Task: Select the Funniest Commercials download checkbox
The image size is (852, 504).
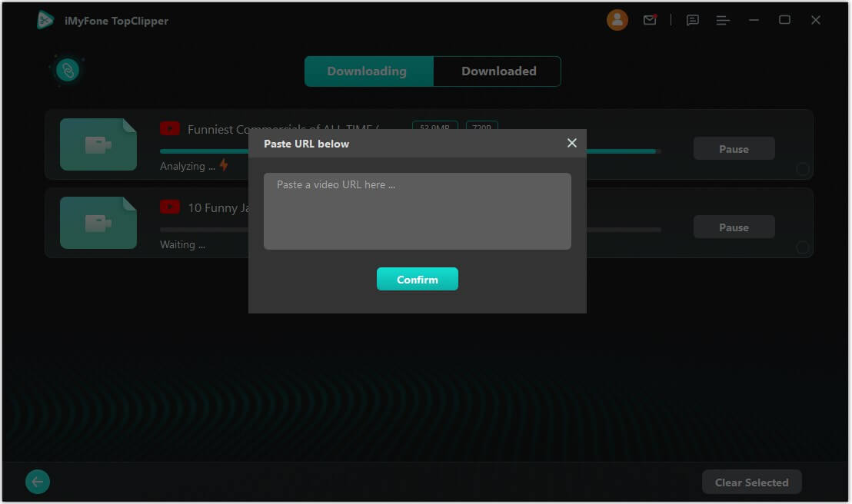Action: click(x=802, y=169)
